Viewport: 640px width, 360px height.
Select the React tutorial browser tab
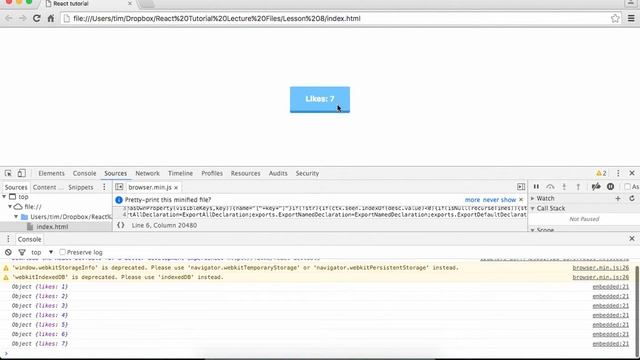click(88, 4)
